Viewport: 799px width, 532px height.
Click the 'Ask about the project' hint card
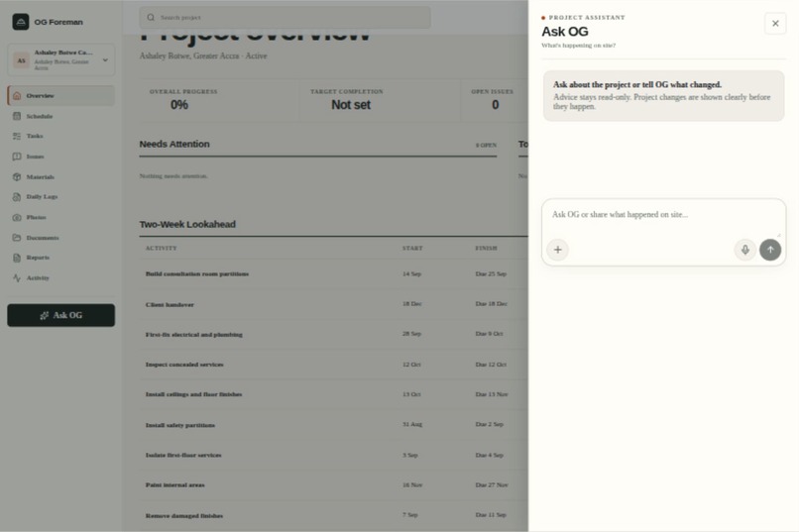[x=663, y=96]
